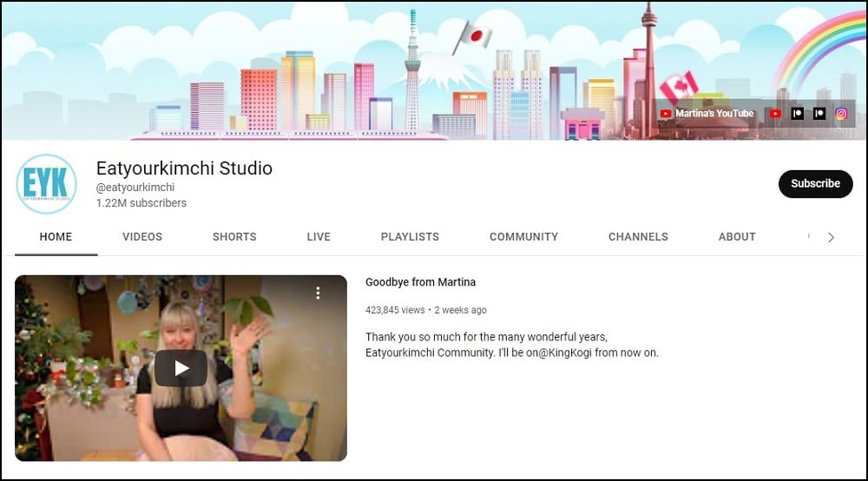This screenshot has width=868, height=481.
Task: Open the SHORTS tab
Action: point(234,237)
